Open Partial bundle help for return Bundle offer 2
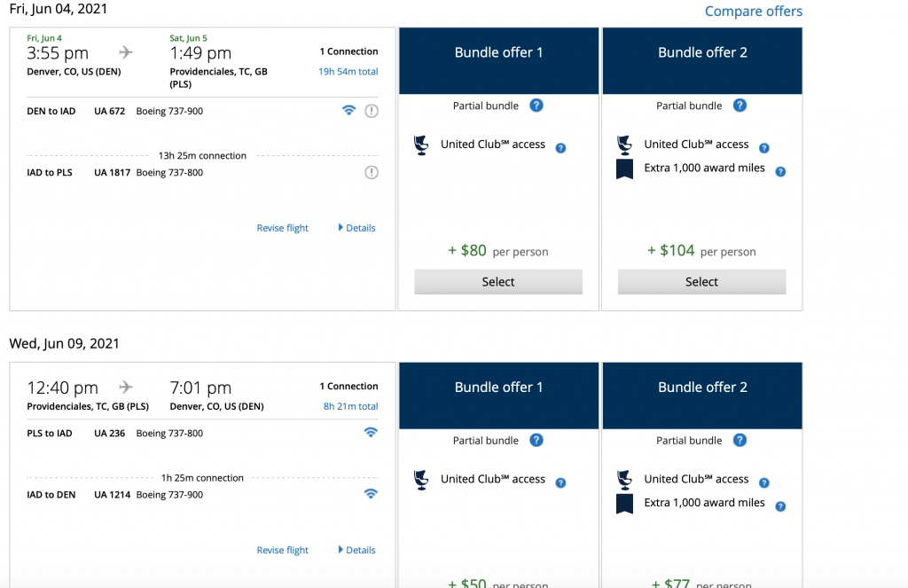The image size is (908, 588). point(740,440)
